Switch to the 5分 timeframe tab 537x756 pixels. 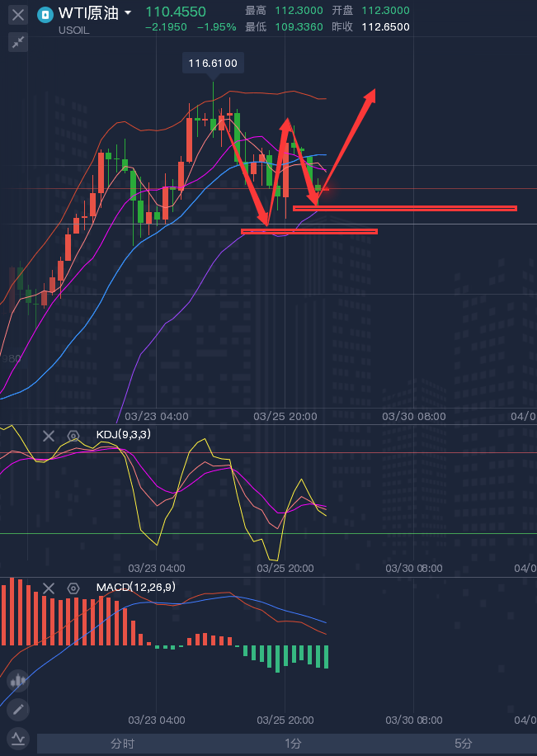463,744
